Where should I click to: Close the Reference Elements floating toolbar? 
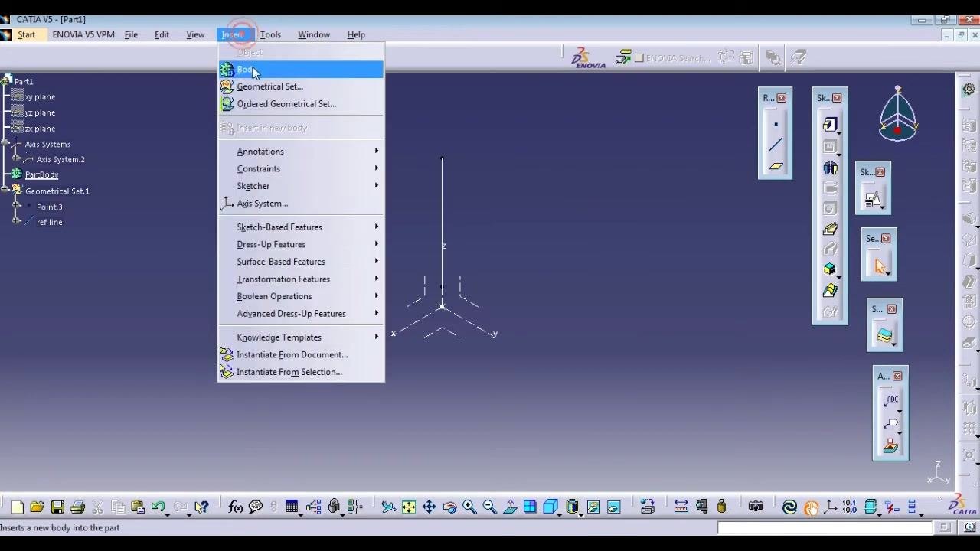pyautogui.click(x=782, y=98)
